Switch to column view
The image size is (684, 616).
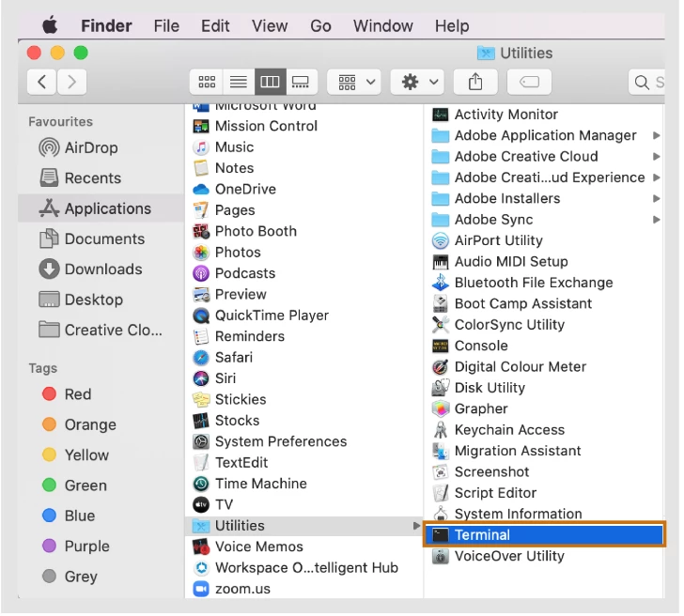(271, 82)
